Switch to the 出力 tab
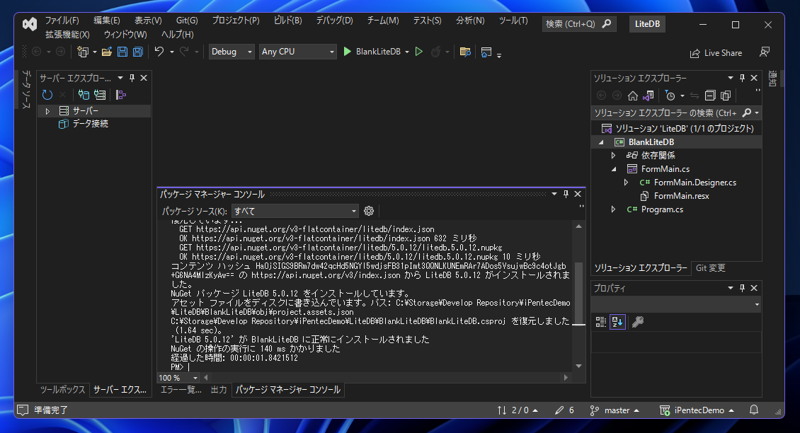This screenshot has height=433, width=800. (x=218, y=390)
